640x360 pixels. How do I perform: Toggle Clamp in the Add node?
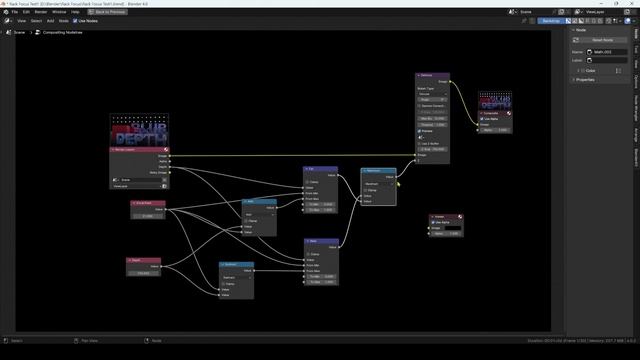[246, 221]
